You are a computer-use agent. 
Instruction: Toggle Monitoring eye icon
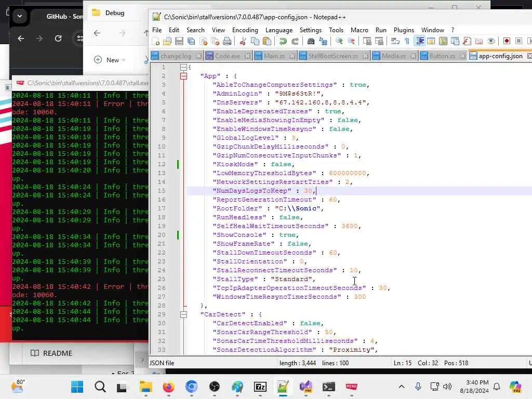click(x=490, y=42)
